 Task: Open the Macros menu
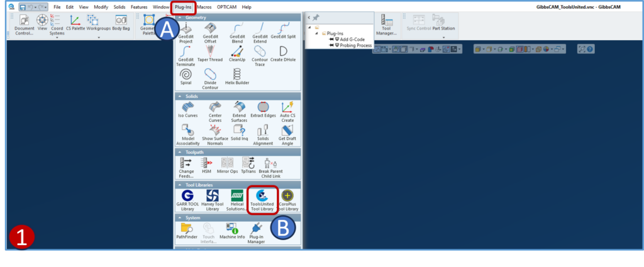204,6
